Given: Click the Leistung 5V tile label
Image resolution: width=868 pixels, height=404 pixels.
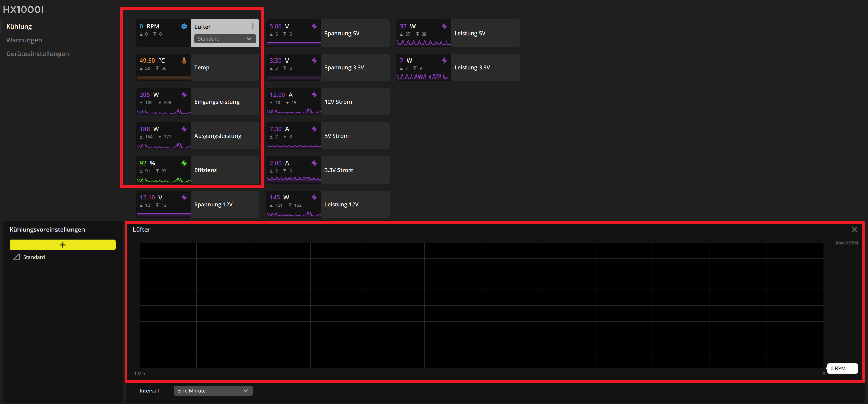Looking at the screenshot, I should click(x=470, y=33).
